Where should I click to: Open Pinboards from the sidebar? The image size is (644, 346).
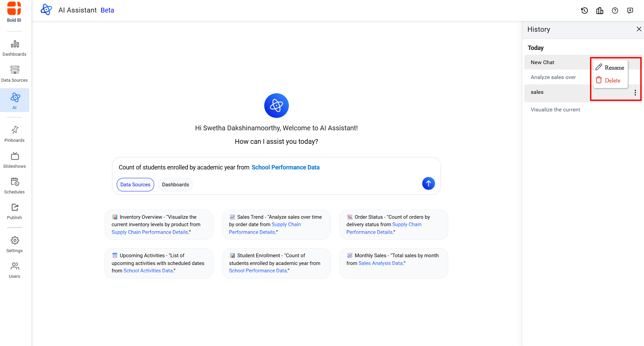coord(15,134)
